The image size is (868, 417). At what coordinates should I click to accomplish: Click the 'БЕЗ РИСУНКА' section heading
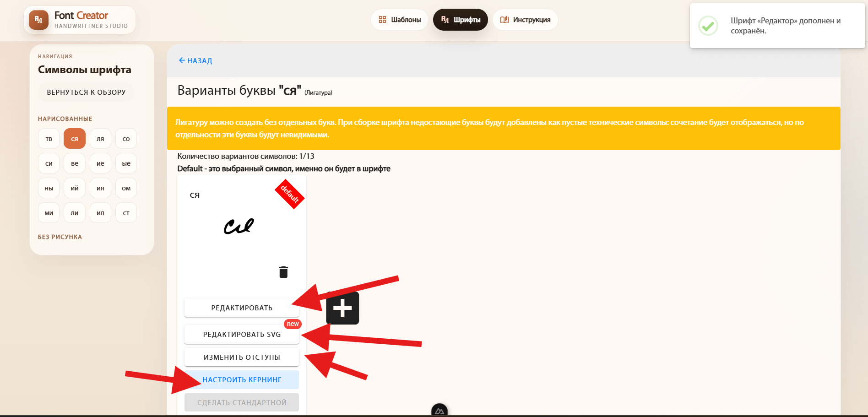[x=60, y=237]
